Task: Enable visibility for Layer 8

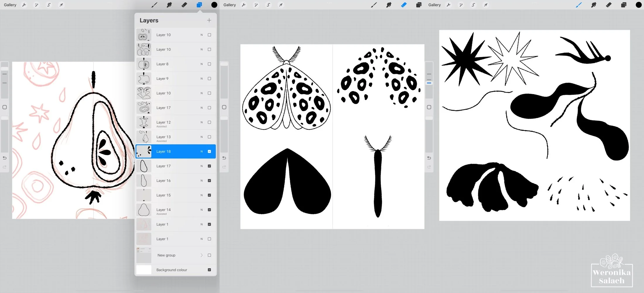Action: click(209, 64)
